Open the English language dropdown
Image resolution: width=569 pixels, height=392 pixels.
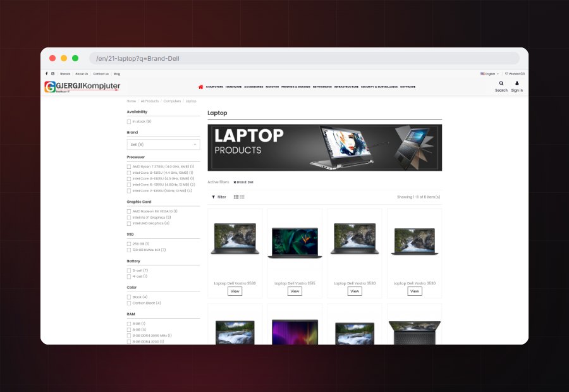[x=489, y=74]
